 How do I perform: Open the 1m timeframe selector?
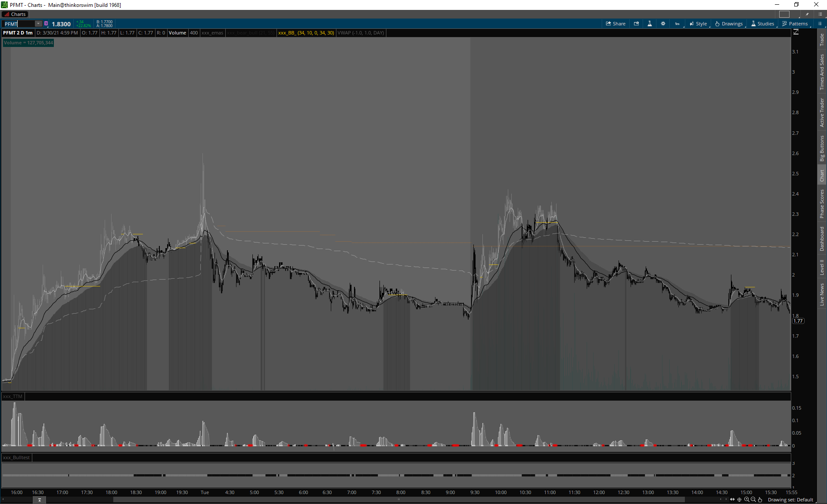[677, 24]
